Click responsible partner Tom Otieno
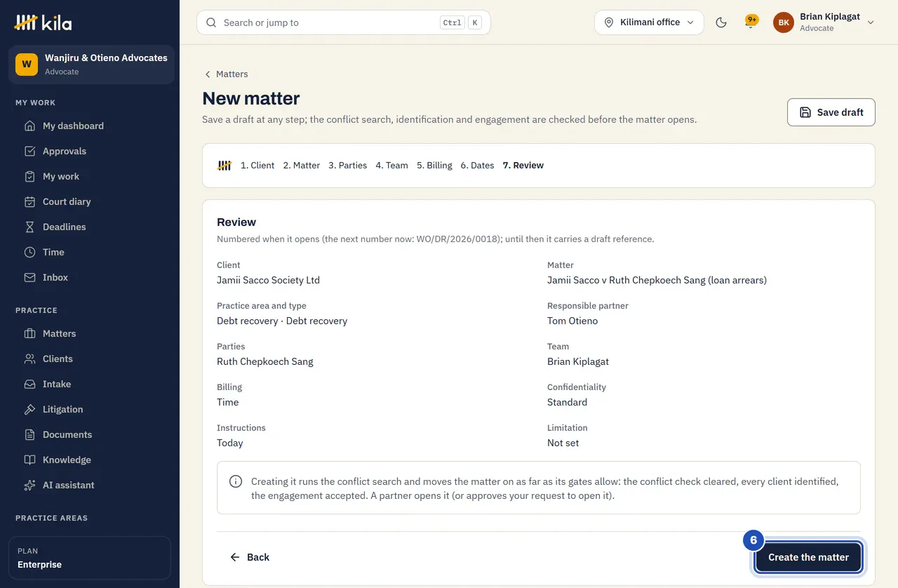898x588 pixels. pyautogui.click(x=572, y=321)
